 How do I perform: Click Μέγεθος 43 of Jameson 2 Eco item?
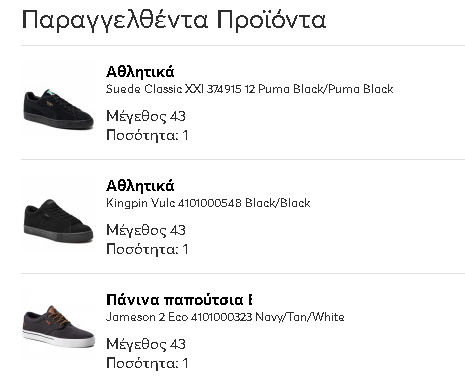[x=146, y=344]
